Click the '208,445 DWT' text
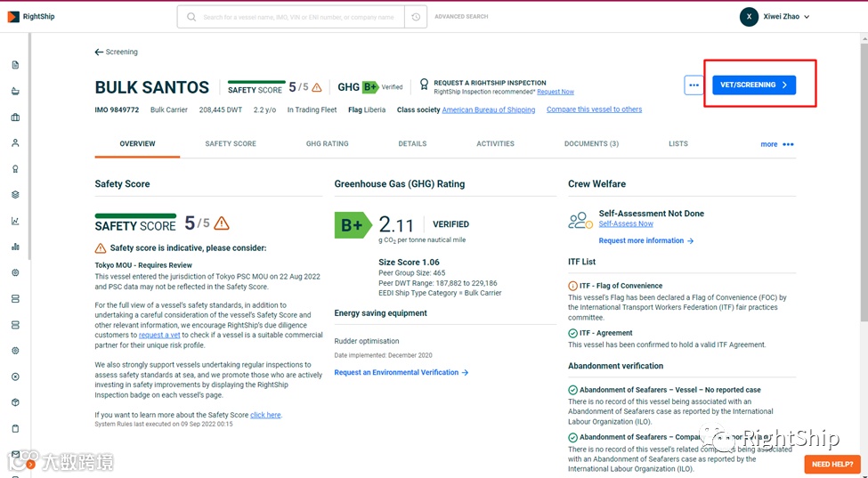The height and width of the screenshot is (478, 868). (220, 110)
